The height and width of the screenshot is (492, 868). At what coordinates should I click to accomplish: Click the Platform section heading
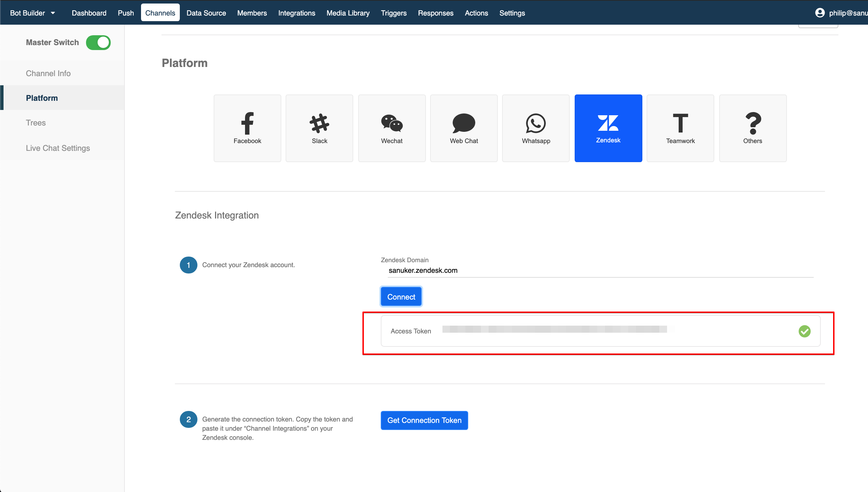click(x=185, y=63)
